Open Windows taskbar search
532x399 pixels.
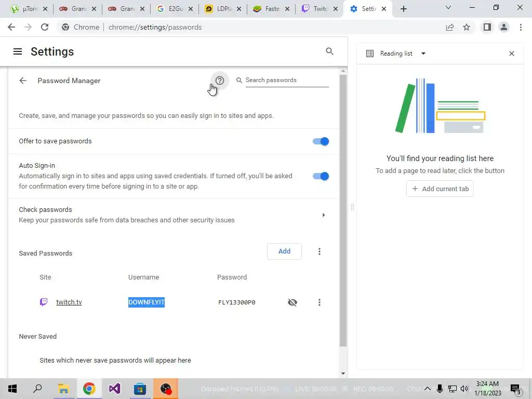click(37, 389)
